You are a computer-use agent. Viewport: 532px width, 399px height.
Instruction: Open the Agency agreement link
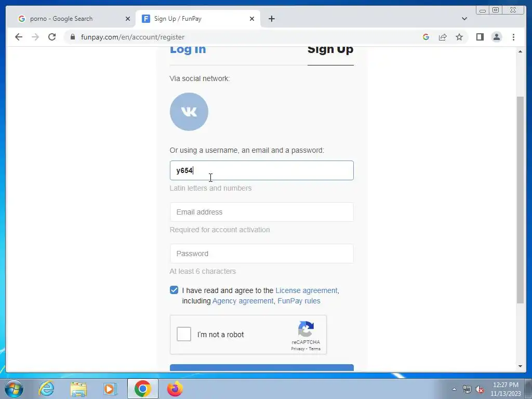(x=243, y=301)
